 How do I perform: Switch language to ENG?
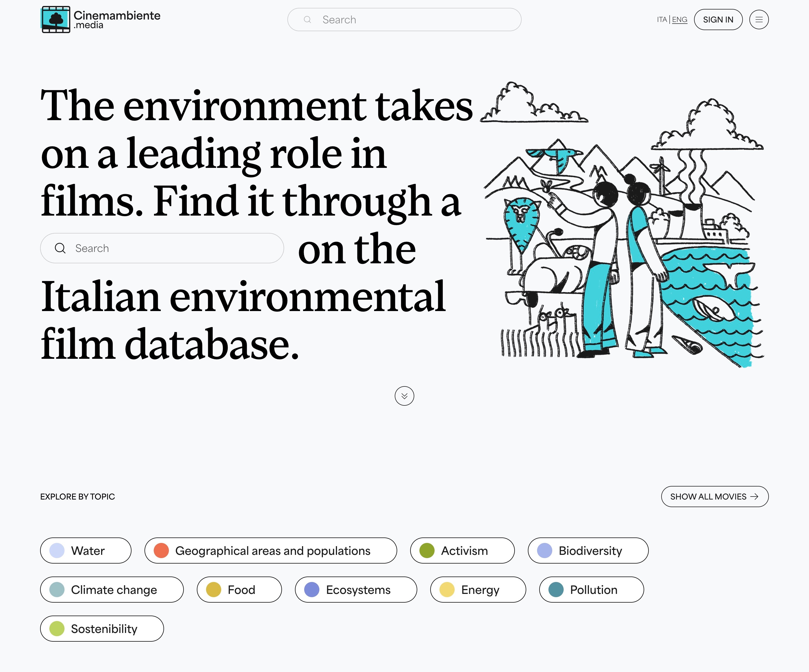(x=680, y=20)
